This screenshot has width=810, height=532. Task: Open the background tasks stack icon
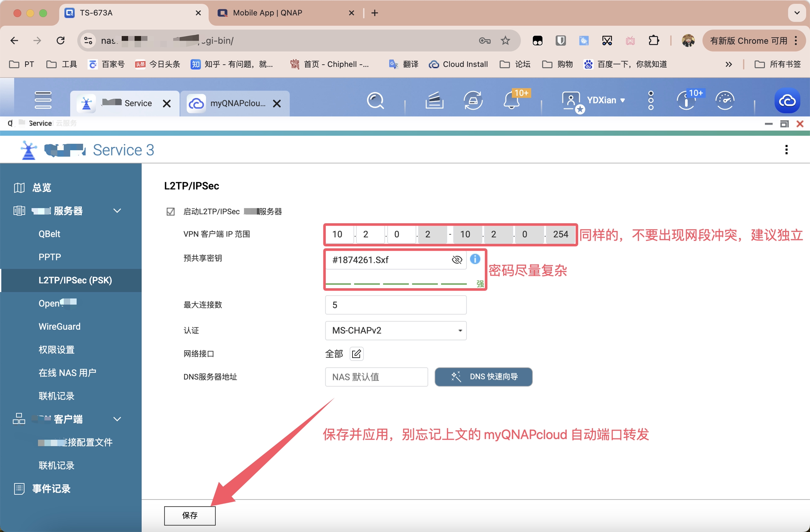434,100
